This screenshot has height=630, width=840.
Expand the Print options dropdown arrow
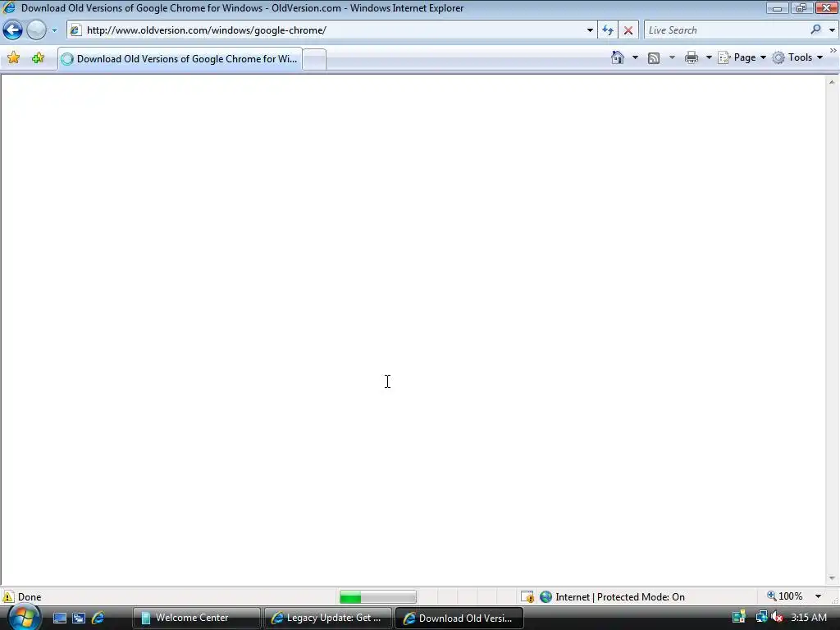pyautogui.click(x=708, y=57)
